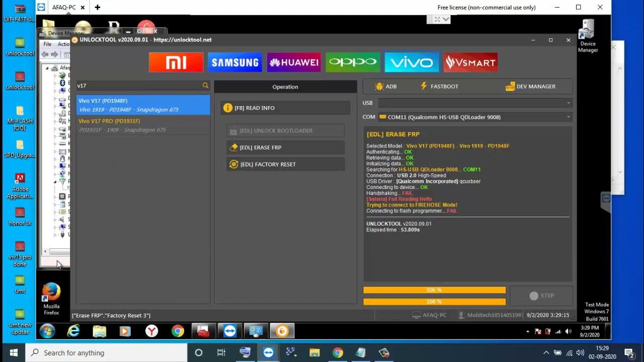Select Vivo V17 (PD1948F) model row
The height and width of the screenshot is (362, 644).
[x=143, y=105]
